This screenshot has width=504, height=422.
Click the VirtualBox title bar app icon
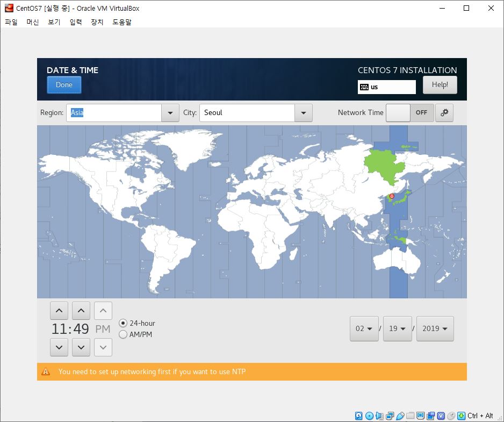9,8
